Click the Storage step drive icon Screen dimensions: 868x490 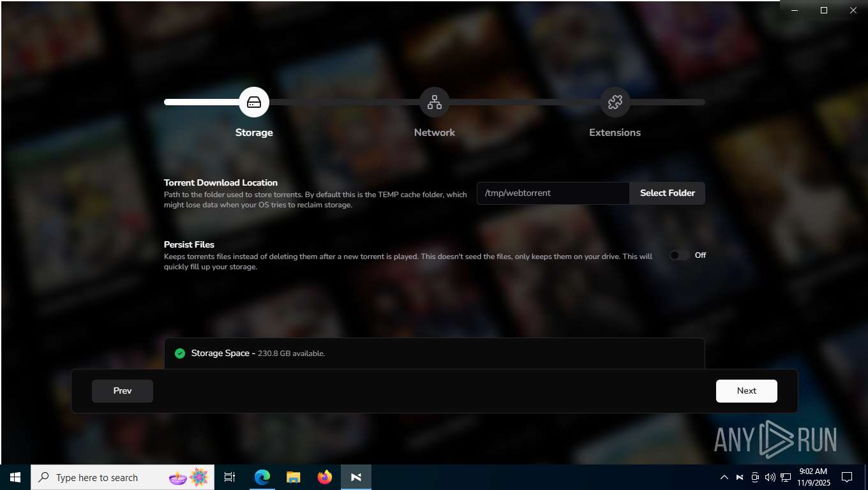(254, 102)
